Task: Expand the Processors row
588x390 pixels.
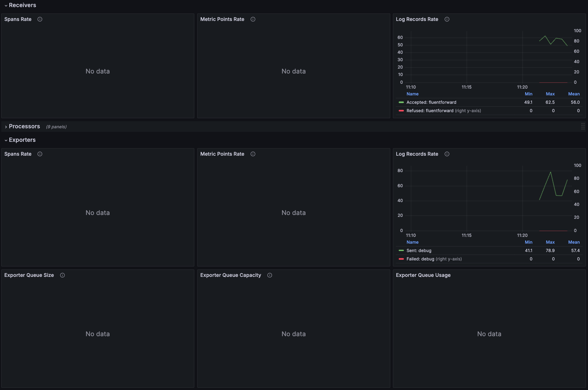Action: click(24, 127)
